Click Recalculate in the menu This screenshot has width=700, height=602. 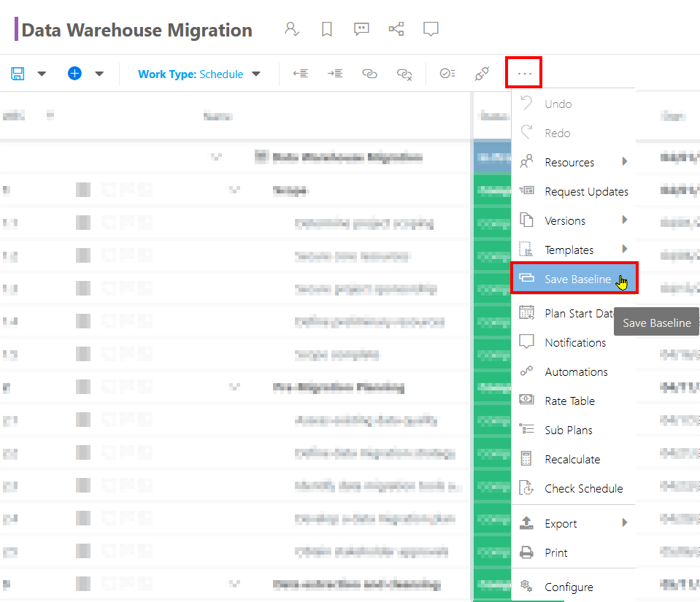(574, 459)
